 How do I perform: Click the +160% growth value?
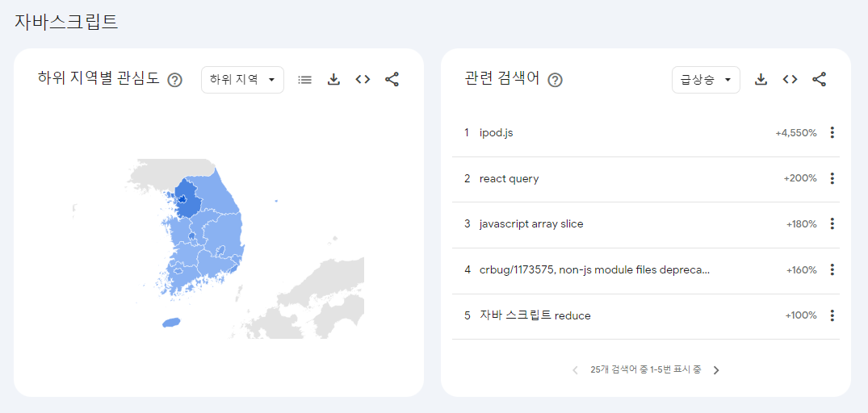click(802, 270)
